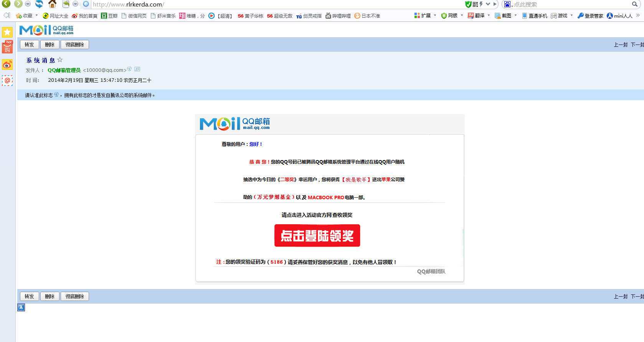This screenshot has width=644, height=342.
Task: Click sender name QQ邮箱管理员
Action: (64, 70)
